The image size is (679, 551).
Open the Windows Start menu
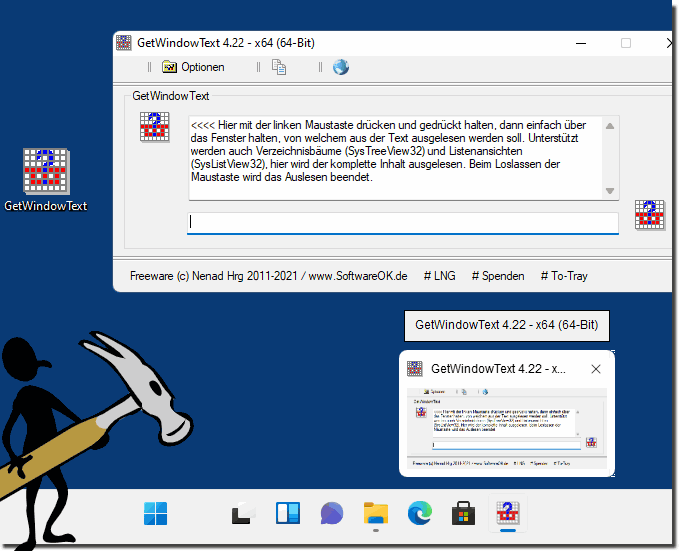pyautogui.click(x=155, y=513)
